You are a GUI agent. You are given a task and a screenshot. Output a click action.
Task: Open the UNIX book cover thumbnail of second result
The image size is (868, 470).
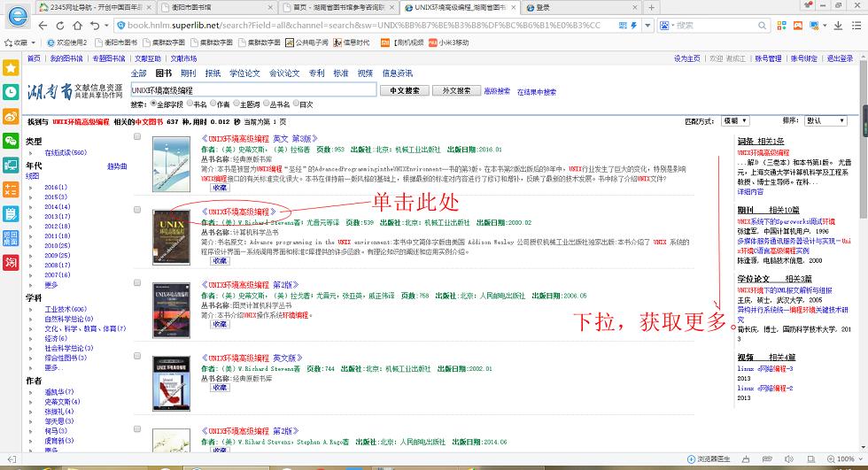pyautogui.click(x=172, y=237)
